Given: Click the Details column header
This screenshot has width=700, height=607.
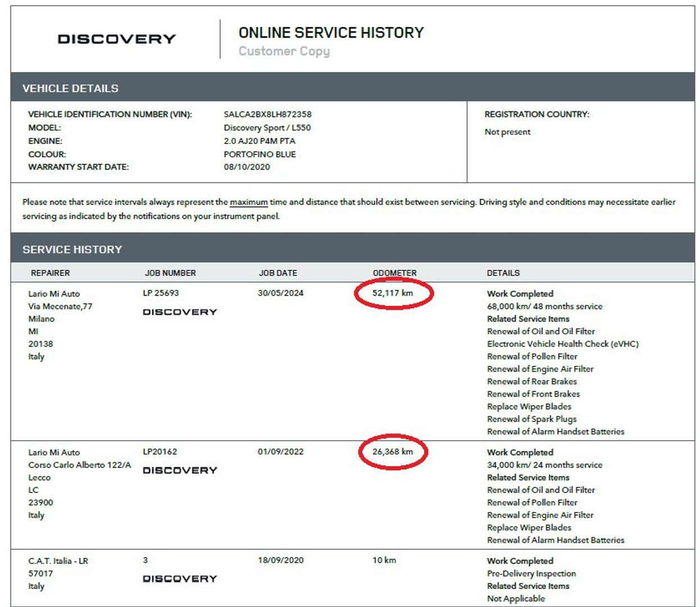Looking at the screenshot, I should tap(503, 273).
